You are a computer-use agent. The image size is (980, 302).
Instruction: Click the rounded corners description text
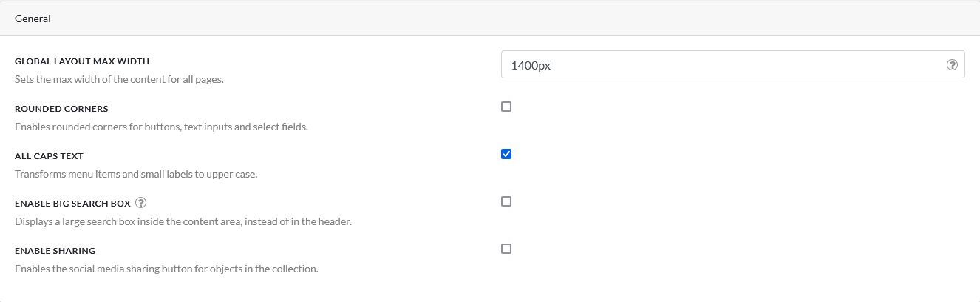point(161,127)
